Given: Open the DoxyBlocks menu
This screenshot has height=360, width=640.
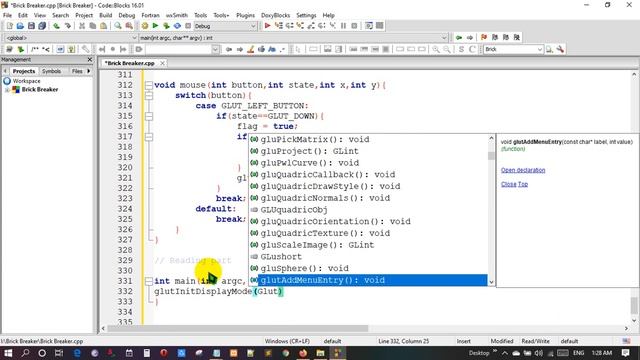Looking at the screenshot, I should click(x=276, y=15).
